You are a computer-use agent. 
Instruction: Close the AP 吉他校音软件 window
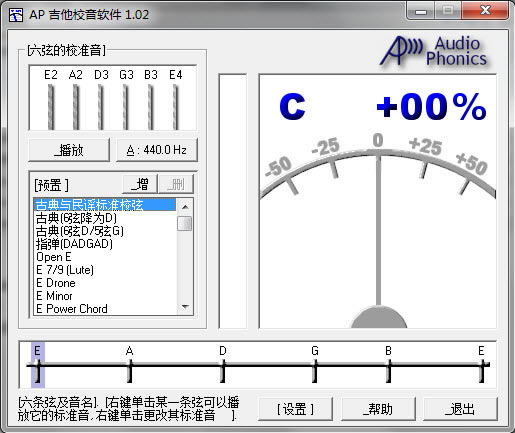point(485,11)
